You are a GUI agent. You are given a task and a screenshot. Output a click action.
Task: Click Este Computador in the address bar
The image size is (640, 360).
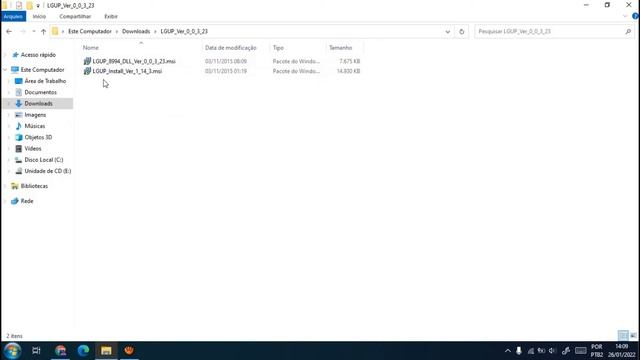[90, 31]
